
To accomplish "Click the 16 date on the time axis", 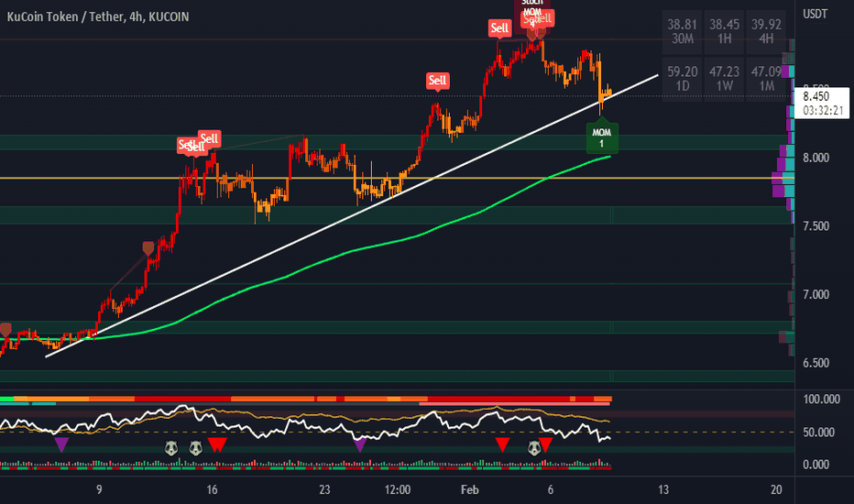I will [212, 490].
